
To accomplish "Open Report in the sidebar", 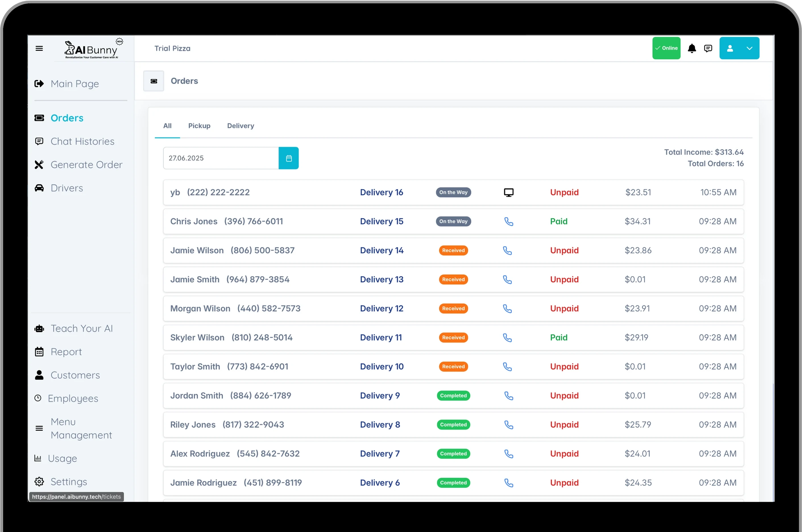I will pyautogui.click(x=66, y=352).
